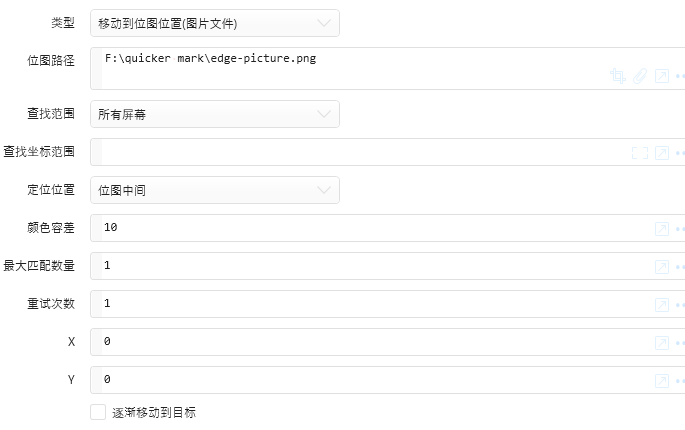Click the more options dots for 颜色容差
Image resolution: width=685 pixels, height=430 pixels.
coord(680,229)
